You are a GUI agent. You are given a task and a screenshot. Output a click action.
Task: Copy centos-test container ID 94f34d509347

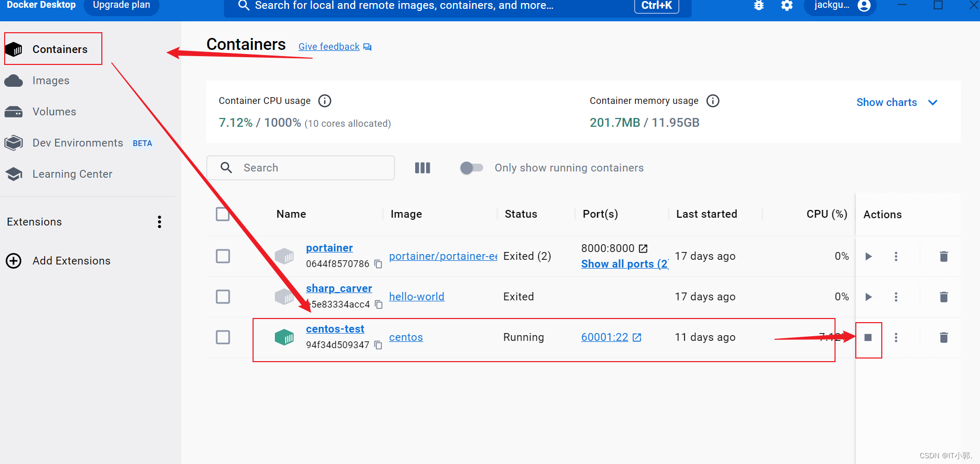378,345
